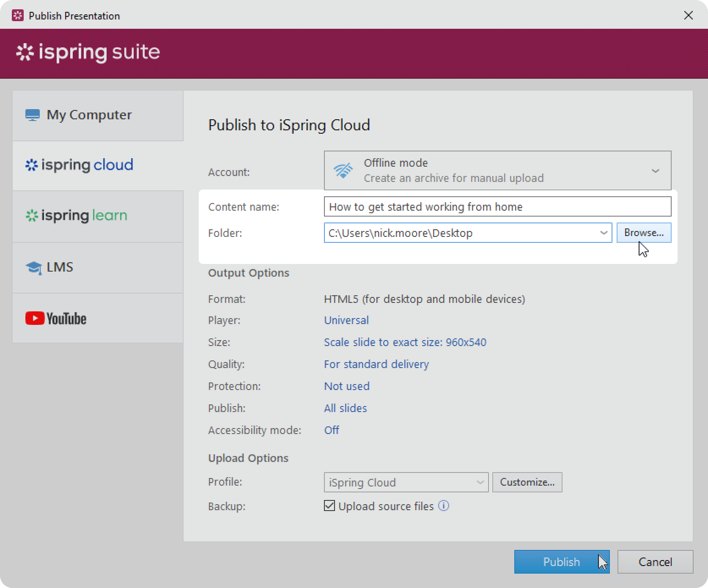The image size is (708, 588).
Task: Click the Browse... button
Action: pos(644,233)
